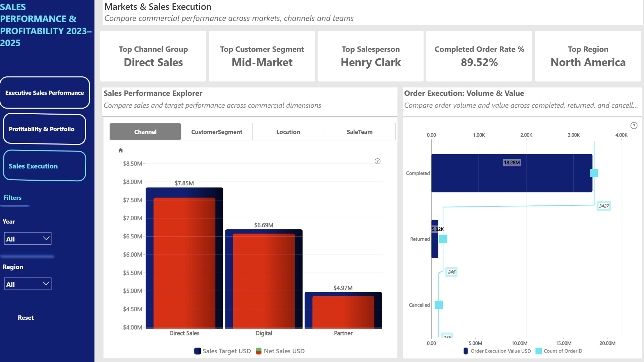Click the Top Salesperson Henry Clark card
Image resolution: width=644 pixels, height=362 pixels.
[x=371, y=56]
